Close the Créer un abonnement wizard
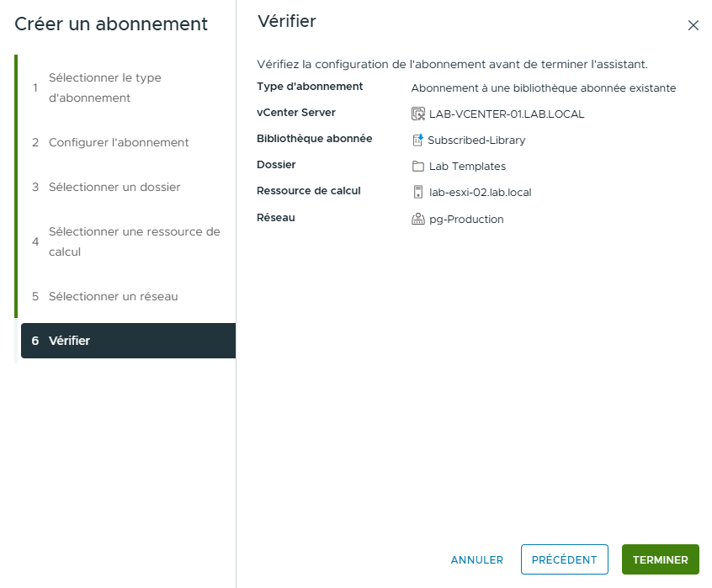Image resolution: width=712 pixels, height=588 pixels. coord(693,25)
